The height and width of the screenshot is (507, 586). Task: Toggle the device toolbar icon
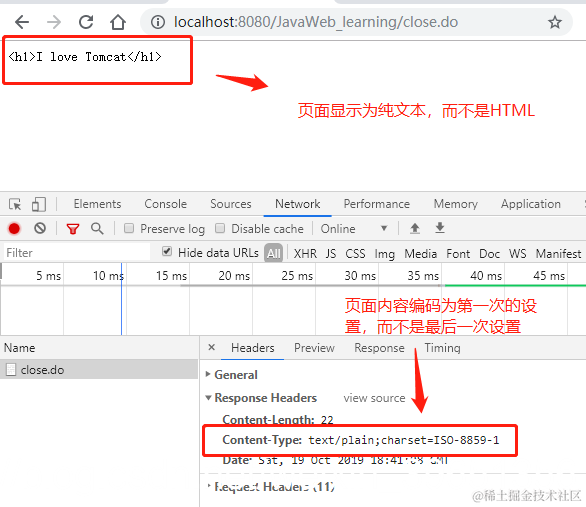pos(39,204)
